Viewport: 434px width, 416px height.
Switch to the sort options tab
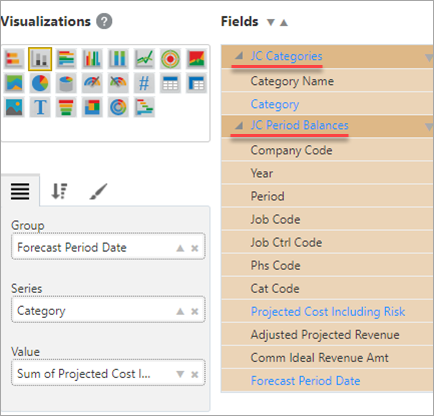[59, 191]
